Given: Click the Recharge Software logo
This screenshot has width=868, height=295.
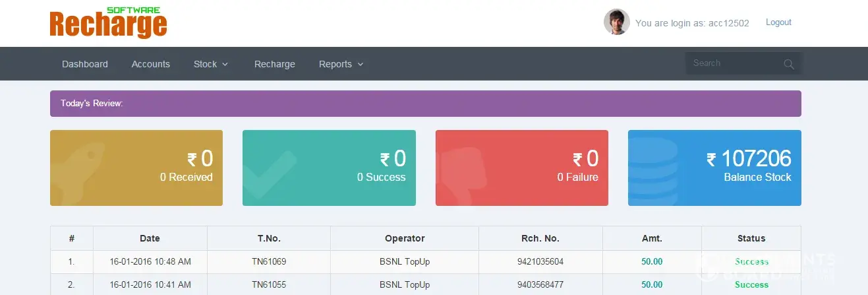Looking at the screenshot, I should click(108, 24).
